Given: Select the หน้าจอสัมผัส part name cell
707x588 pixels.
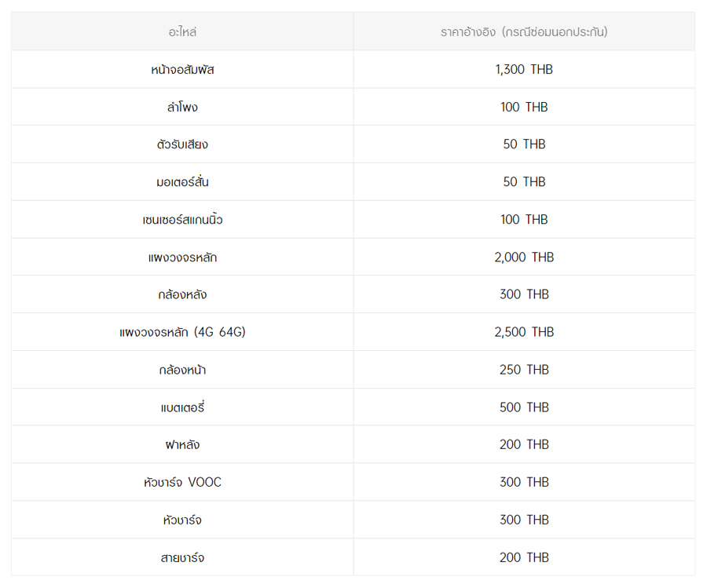Looking at the screenshot, I should [182, 70].
